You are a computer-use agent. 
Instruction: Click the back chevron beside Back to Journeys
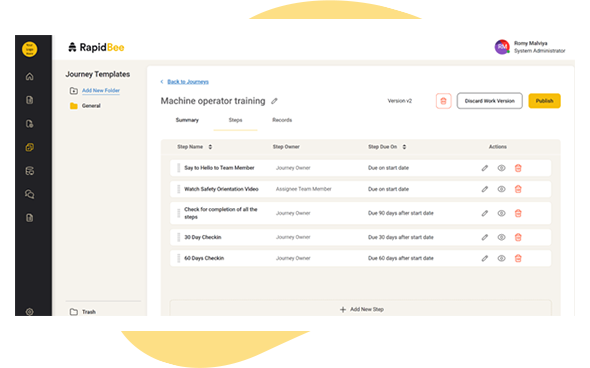(162, 82)
